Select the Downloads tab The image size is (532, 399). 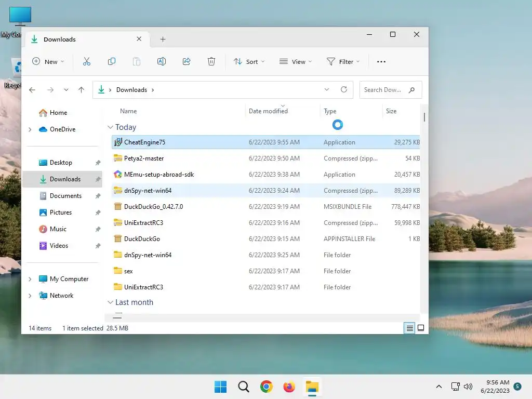pos(87,39)
